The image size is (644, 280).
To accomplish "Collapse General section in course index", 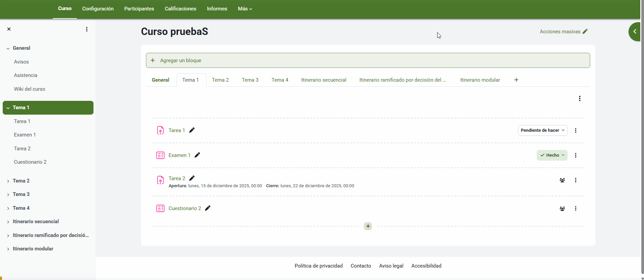I will pyautogui.click(x=8, y=48).
